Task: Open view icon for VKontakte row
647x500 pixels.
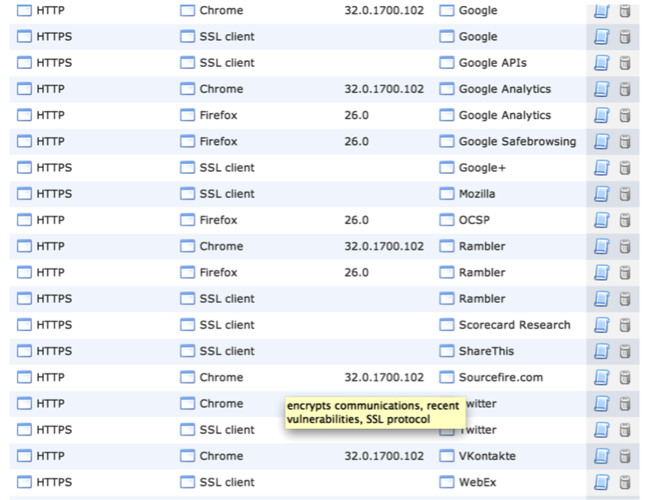Action: pos(602,456)
